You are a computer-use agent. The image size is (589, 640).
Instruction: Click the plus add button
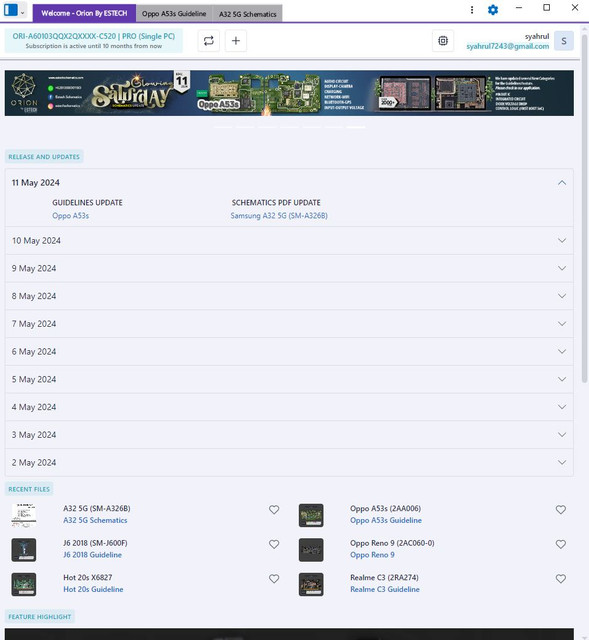(236, 41)
